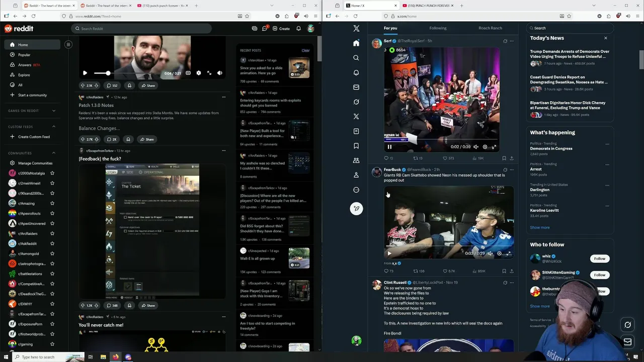The width and height of the screenshot is (644, 362).
Task: Click Show more under What's happening
Action: [x=540, y=227]
